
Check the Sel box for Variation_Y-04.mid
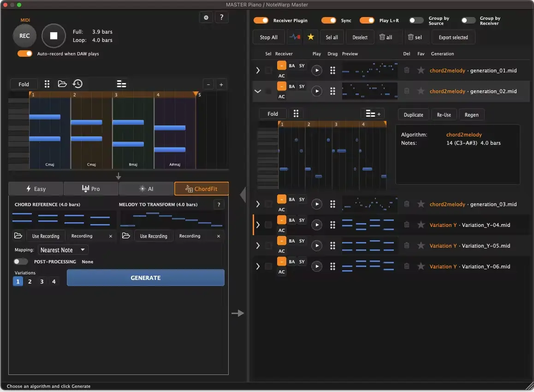(268, 225)
